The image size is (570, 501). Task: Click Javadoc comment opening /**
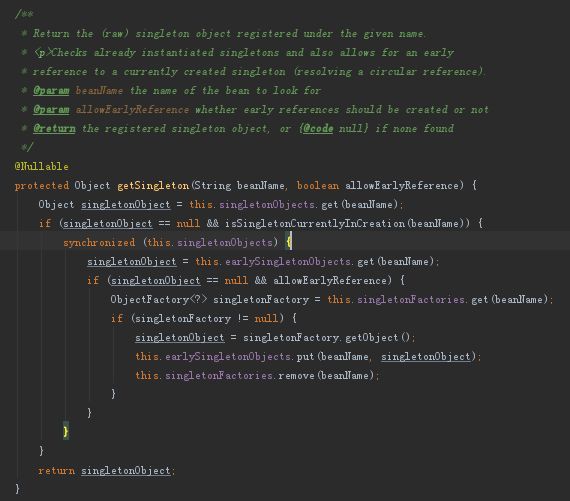(x=24, y=15)
